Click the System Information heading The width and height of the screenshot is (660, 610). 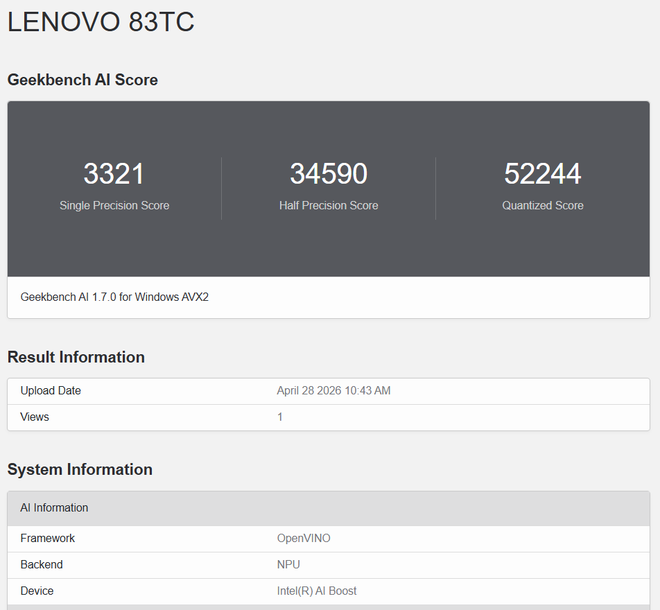[x=80, y=469]
